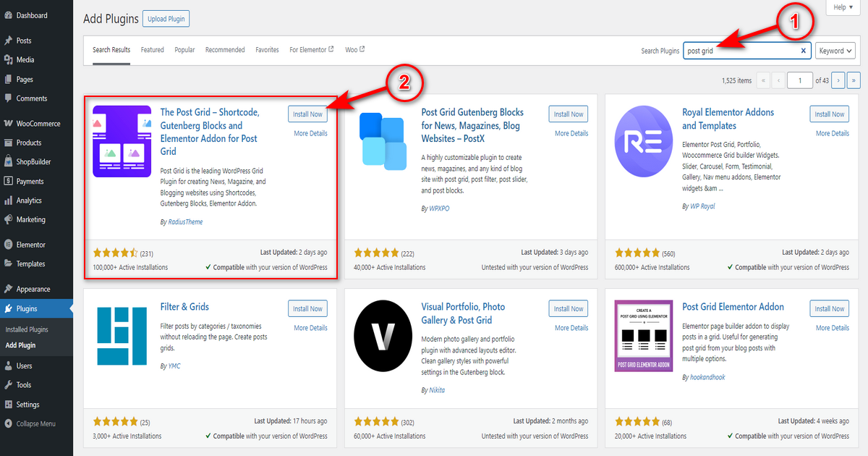This screenshot has width=868, height=456.
Task: Click the Plugins plug icon
Action: click(x=8, y=308)
